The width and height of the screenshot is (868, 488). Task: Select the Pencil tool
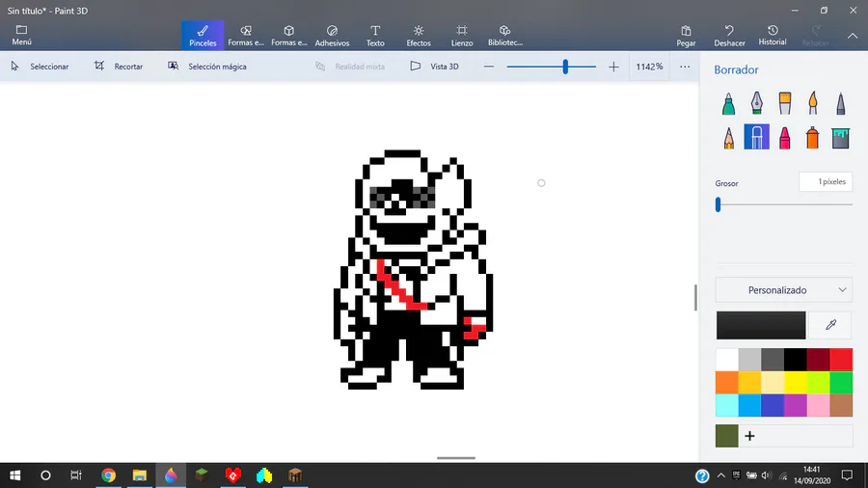click(728, 137)
